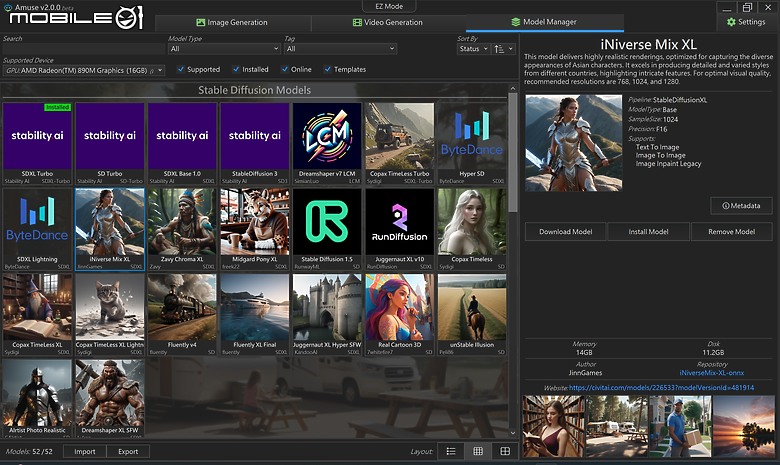
Task: Expand the sort direction dropdown arrow
Action: click(x=511, y=49)
